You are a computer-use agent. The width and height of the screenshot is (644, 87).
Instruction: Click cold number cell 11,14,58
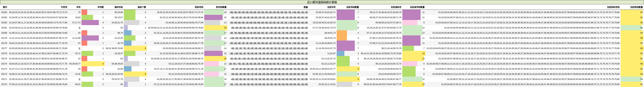pyautogui.click(x=77, y=38)
